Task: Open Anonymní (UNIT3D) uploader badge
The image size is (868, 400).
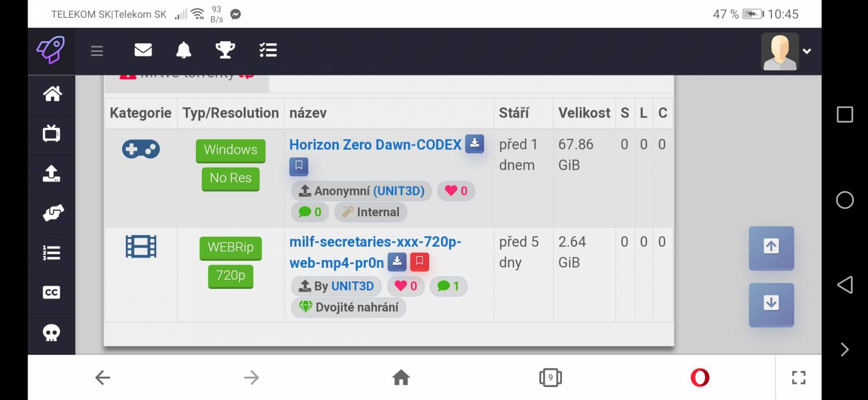Action: point(361,191)
